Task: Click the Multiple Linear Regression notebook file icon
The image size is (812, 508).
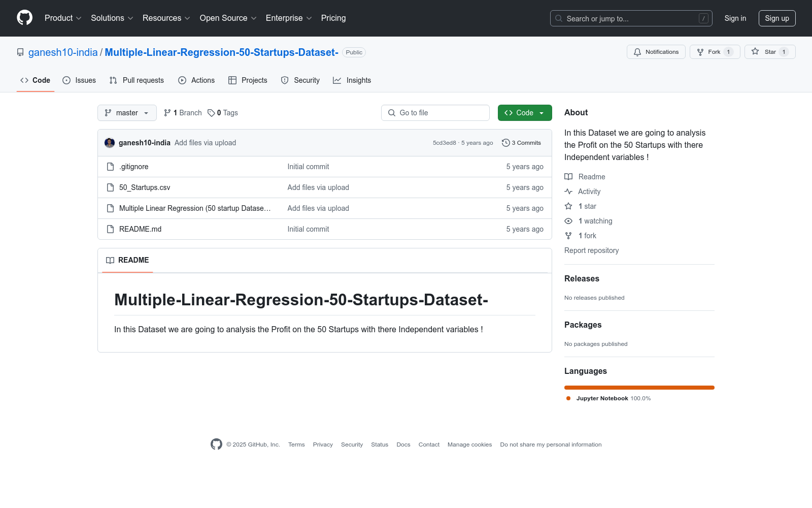Action: pos(110,208)
